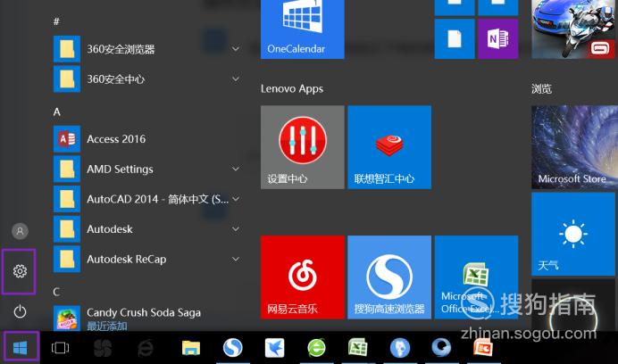Open the blue round horse-logo taskbar icon
Image resolution: width=618 pixels, height=364 pixels.
point(400,348)
